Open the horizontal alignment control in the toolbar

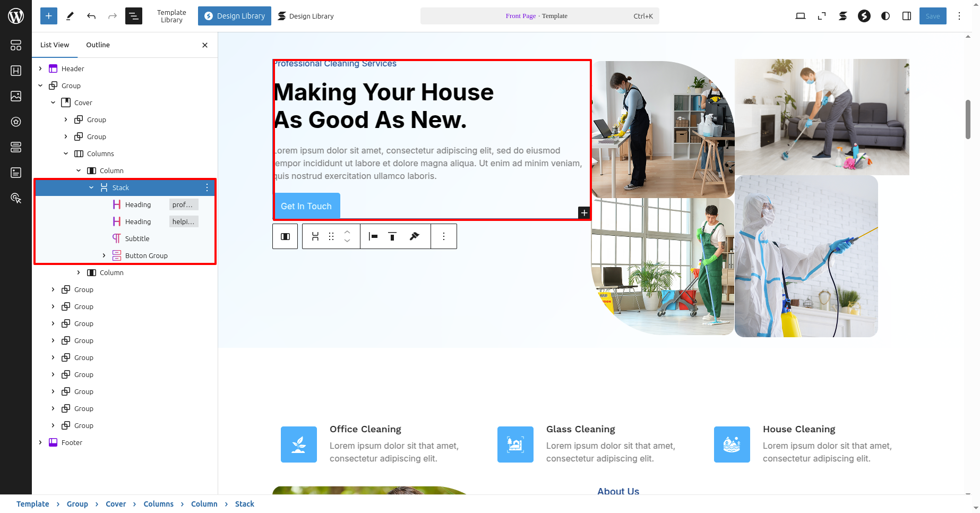tap(373, 236)
